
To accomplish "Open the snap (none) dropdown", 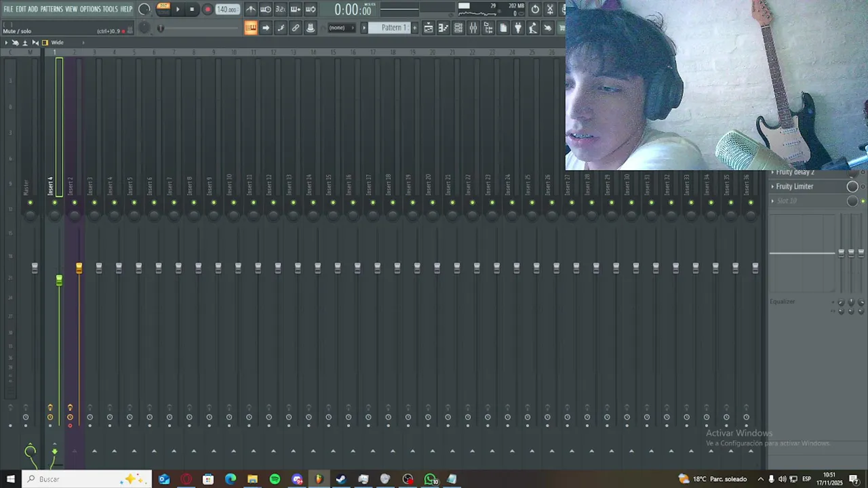I will (340, 28).
